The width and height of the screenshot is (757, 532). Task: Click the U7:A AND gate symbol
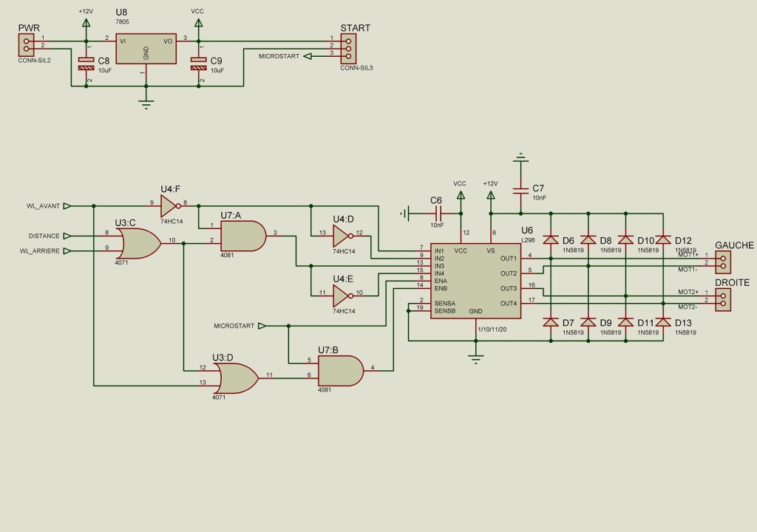click(x=243, y=236)
